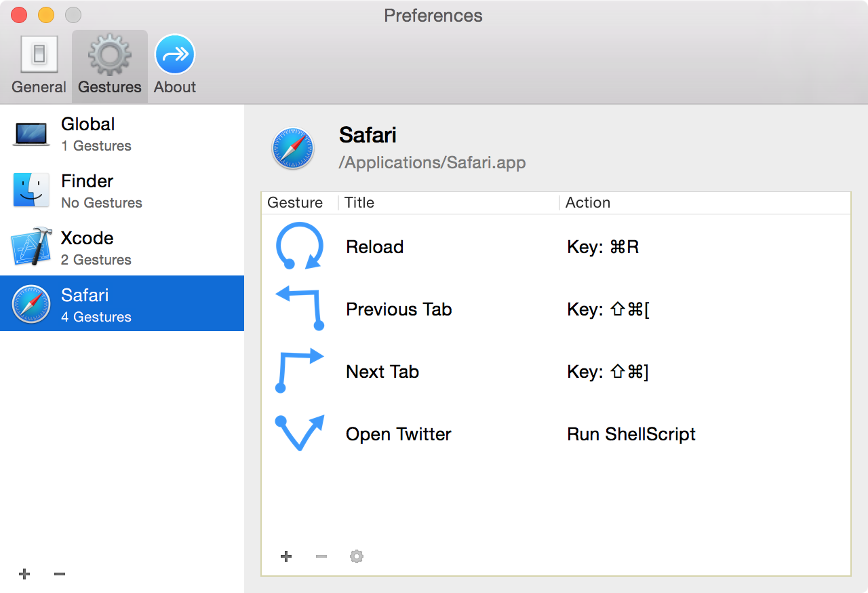Click the Xcode app icon

(x=31, y=247)
